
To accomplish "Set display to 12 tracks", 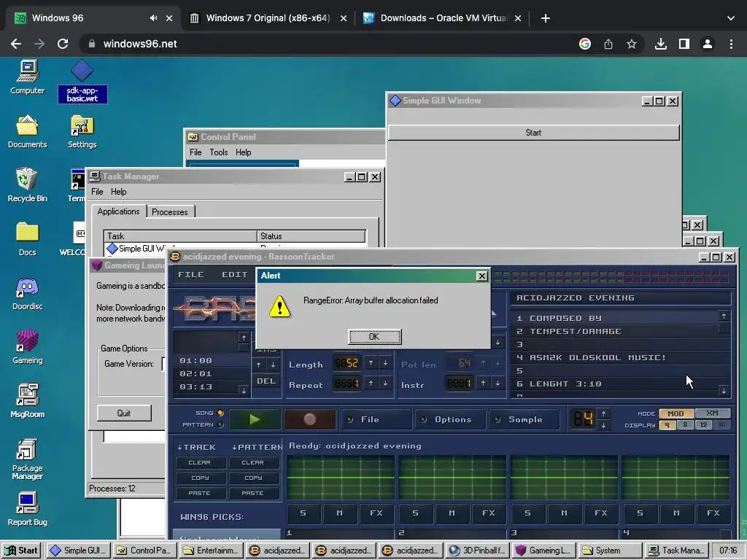I will 703,425.
